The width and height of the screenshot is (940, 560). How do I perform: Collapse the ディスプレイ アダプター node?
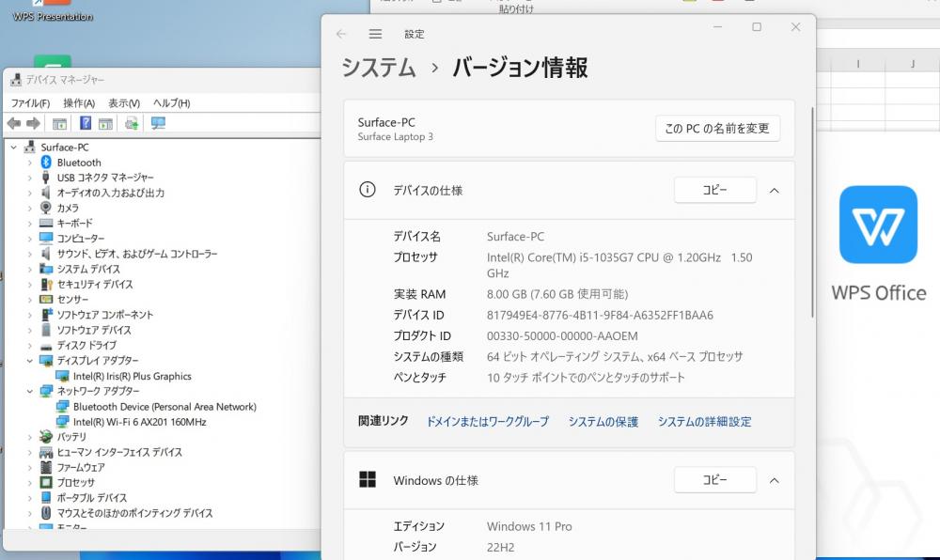pyautogui.click(x=29, y=361)
